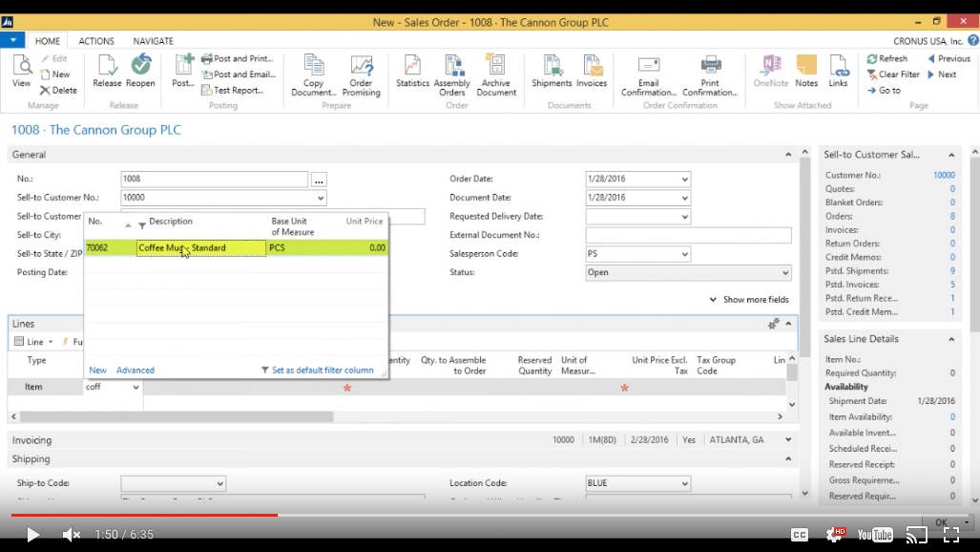Image resolution: width=980 pixels, height=552 pixels.
Task: Open the Help question mark icon
Action: pos(972,41)
